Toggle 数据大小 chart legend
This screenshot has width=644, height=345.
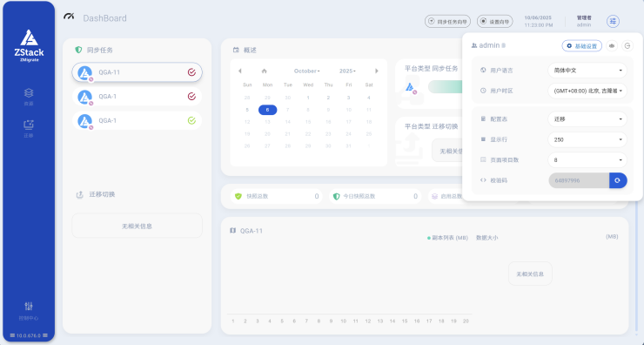tap(487, 238)
